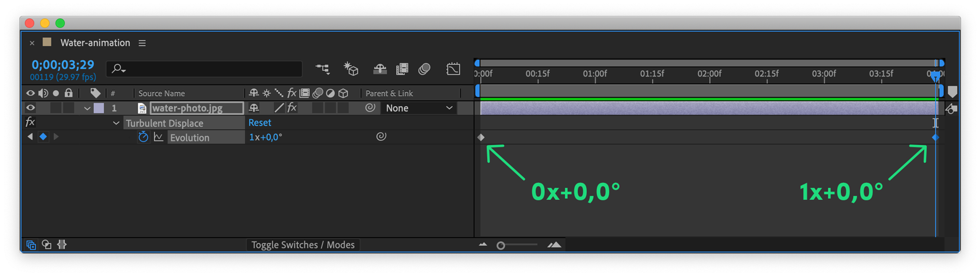This screenshot has height=276, width=980.
Task: Click the Hide Shy Layers button
Action: pos(380,69)
